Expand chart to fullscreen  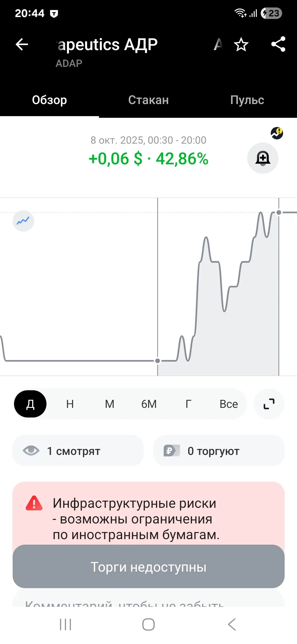pos(269,404)
